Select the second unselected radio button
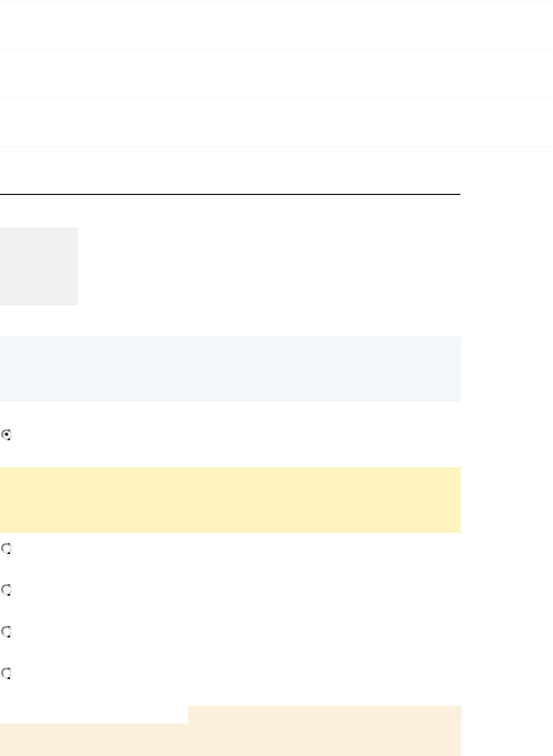Screen dimensions: 553x756 tap(6, 590)
